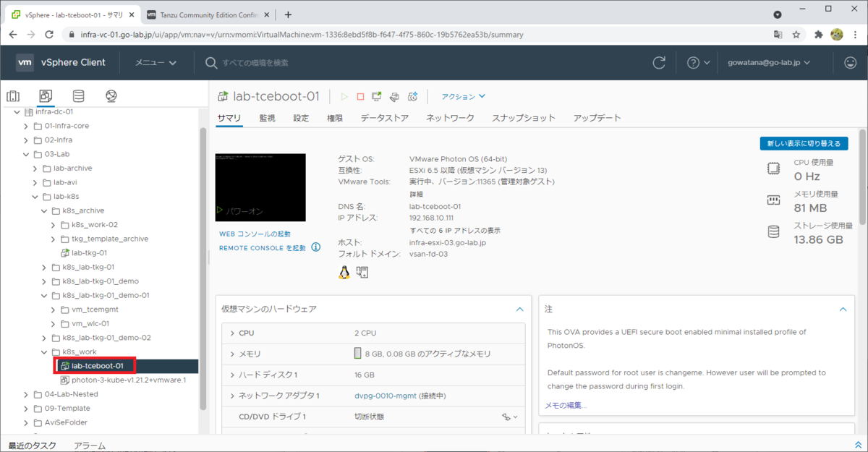Open the アクション dropdown menu
Image resolution: width=868 pixels, height=452 pixels.
click(x=464, y=96)
